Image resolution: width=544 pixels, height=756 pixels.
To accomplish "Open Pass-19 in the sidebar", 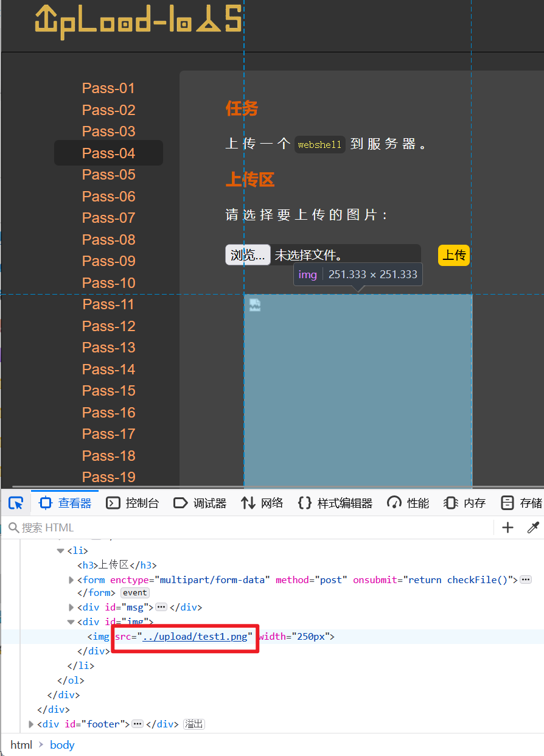I will [109, 477].
